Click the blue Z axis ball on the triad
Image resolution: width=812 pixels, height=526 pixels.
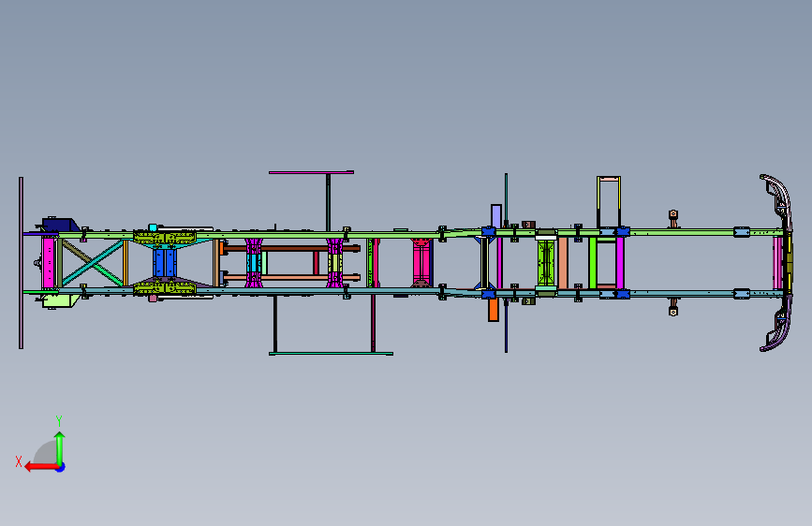[x=61, y=467]
